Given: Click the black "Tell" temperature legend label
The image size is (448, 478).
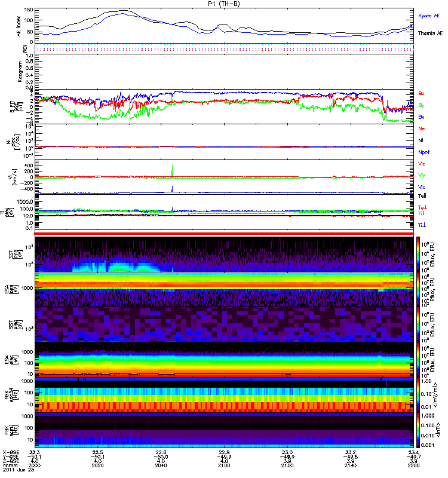Looking at the screenshot, I should point(422,196).
